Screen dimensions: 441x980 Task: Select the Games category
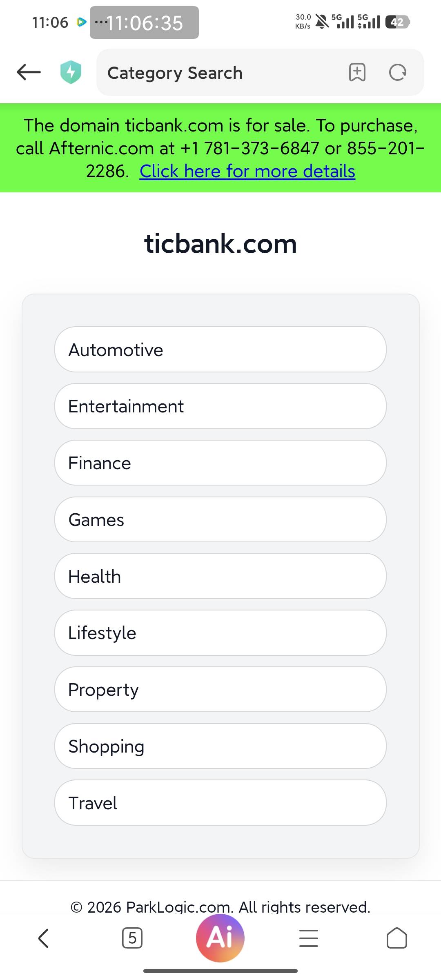pyautogui.click(x=220, y=520)
